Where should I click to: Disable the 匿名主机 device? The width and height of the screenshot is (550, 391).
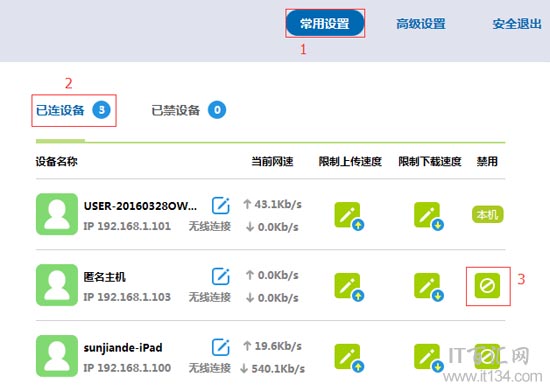[x=487, y=285]
